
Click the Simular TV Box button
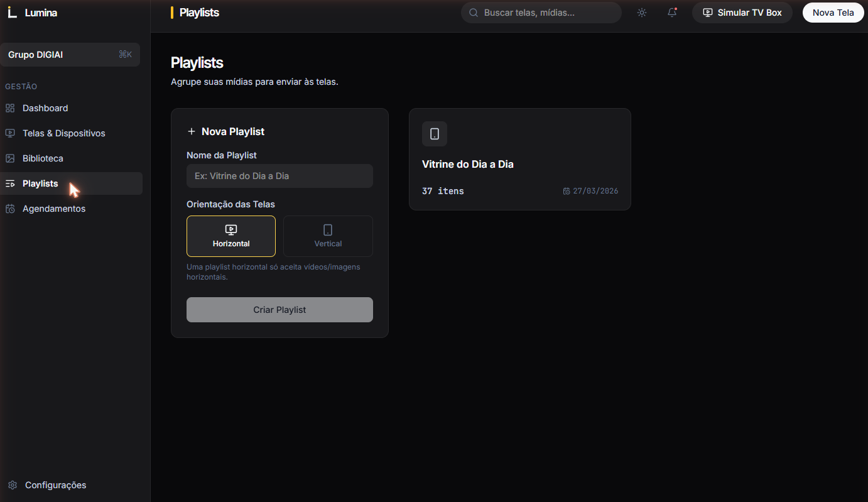[x=742, y=13]
